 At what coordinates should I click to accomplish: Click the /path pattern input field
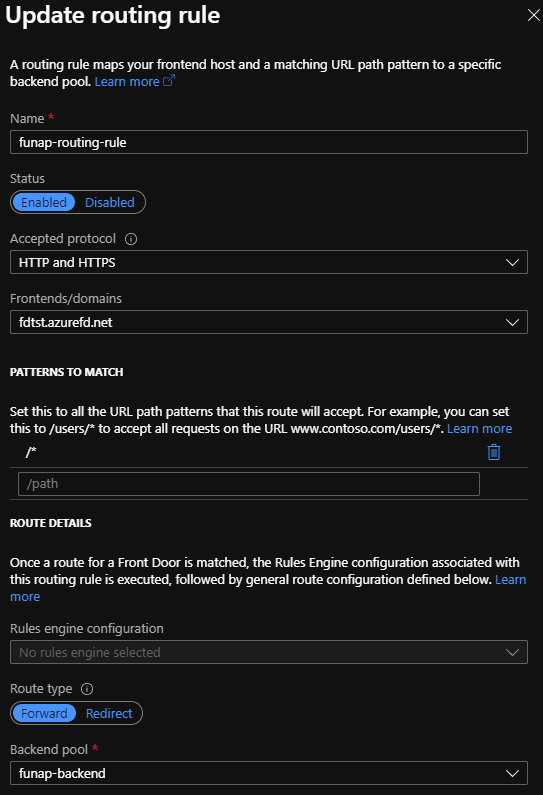tap(248, 484)
